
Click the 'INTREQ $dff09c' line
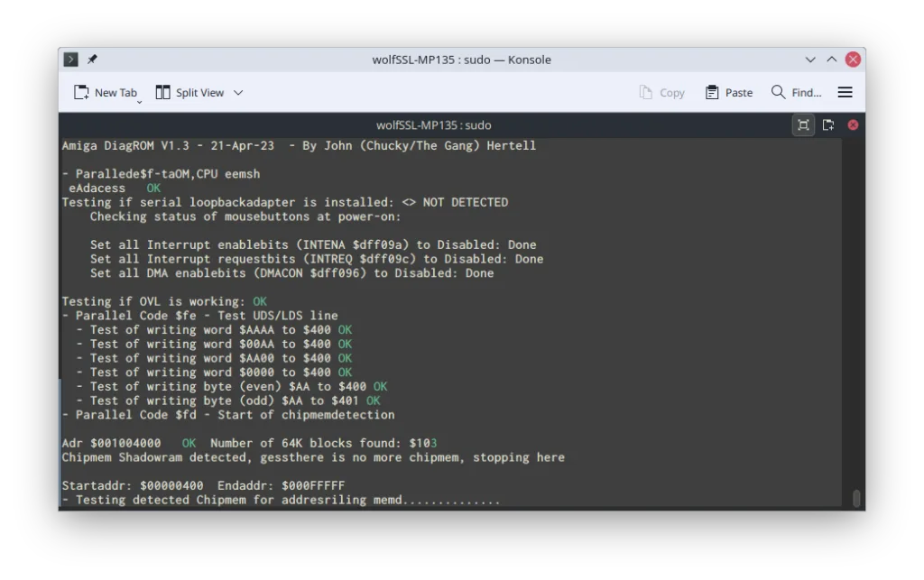(x=317, y=259)
